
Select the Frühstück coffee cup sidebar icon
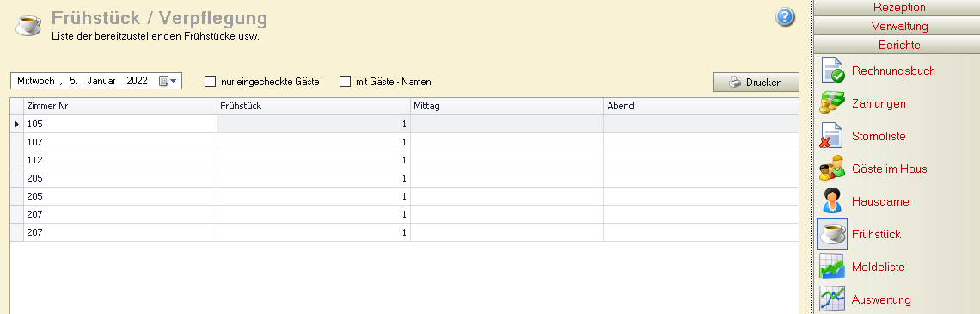(x=832, y=234)
